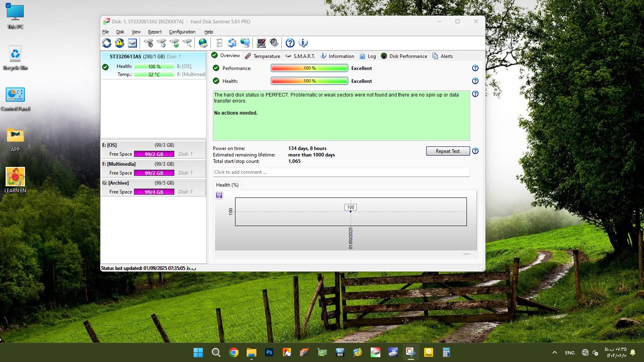Open the yellow Player taskbar icon

[x=429, y=352]
